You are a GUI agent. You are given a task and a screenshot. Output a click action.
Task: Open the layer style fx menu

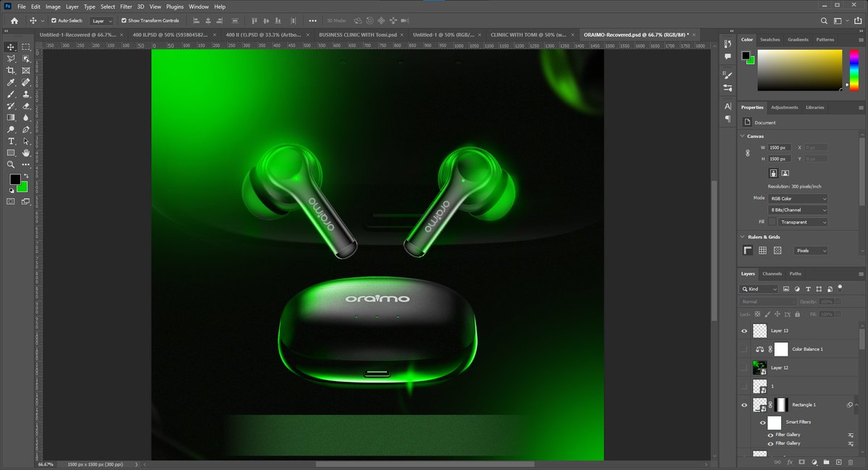(789, 461)
